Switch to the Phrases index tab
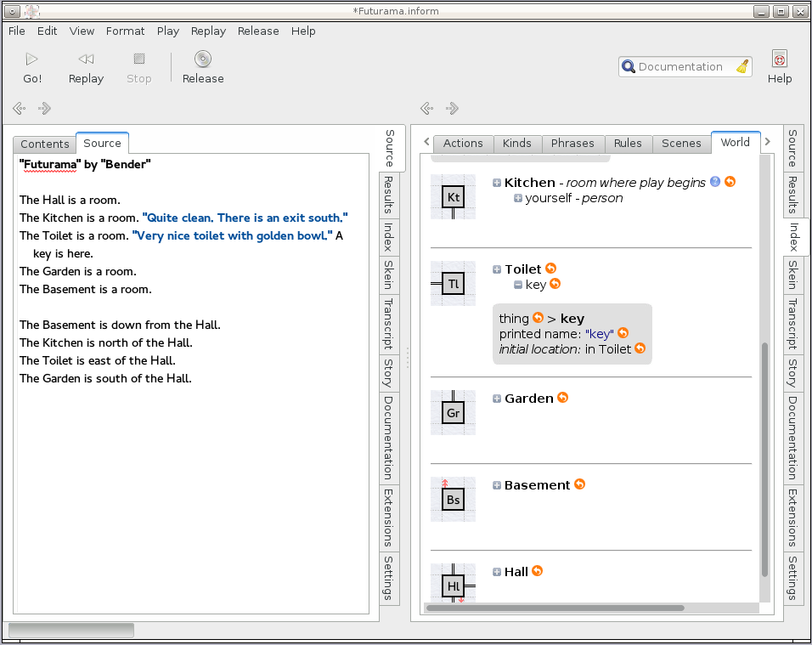The width and height of the screenshot is (812, 645). pos(572,144)
